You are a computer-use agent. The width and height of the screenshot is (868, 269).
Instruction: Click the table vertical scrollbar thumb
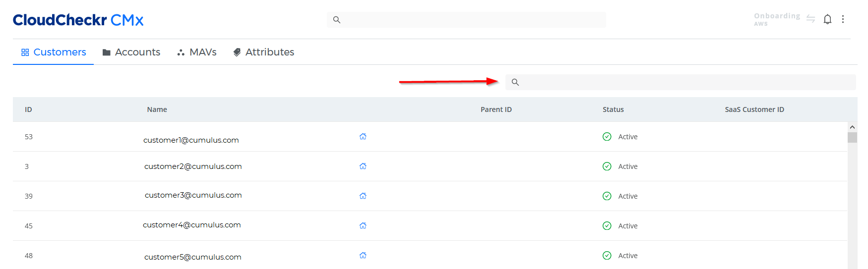[x=852, y=137]
